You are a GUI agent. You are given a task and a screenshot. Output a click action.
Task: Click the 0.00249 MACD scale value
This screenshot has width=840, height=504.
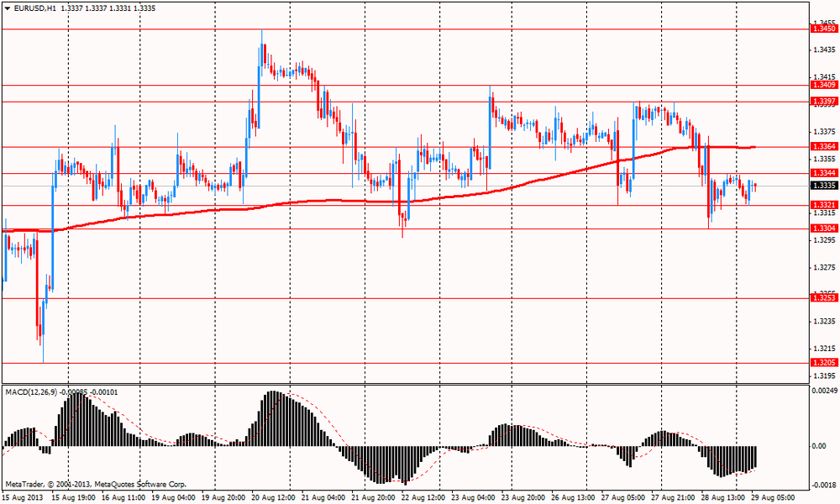(x=824, y=391)
